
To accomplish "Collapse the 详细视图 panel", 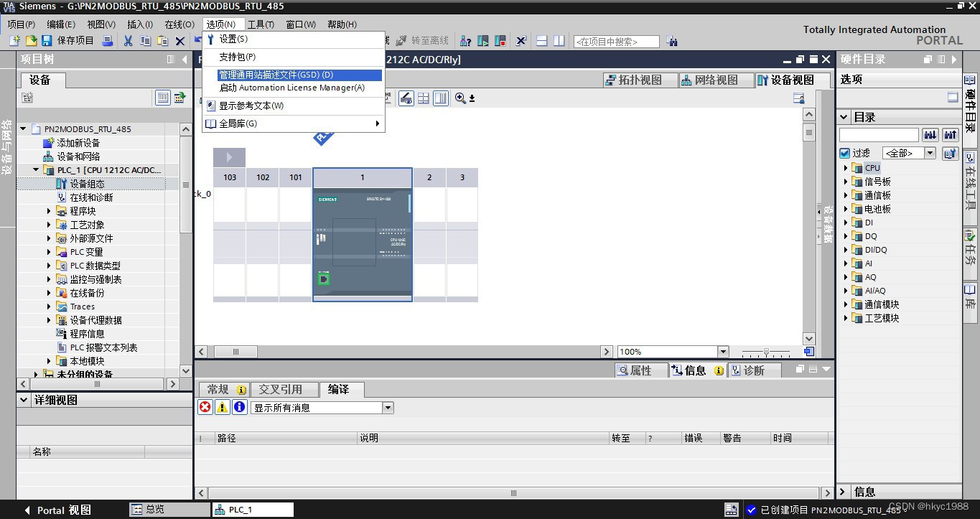I will click(24, 400).
